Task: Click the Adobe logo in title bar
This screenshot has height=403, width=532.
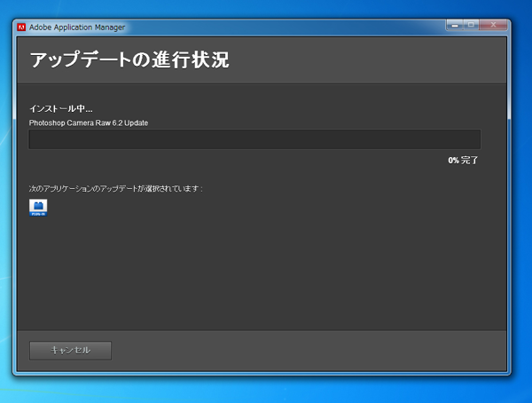Action: 21,28
